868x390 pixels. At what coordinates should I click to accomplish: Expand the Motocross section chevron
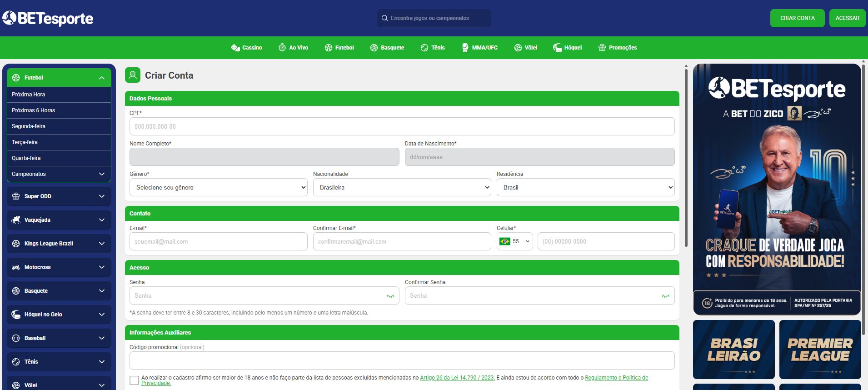click(102, 267)
